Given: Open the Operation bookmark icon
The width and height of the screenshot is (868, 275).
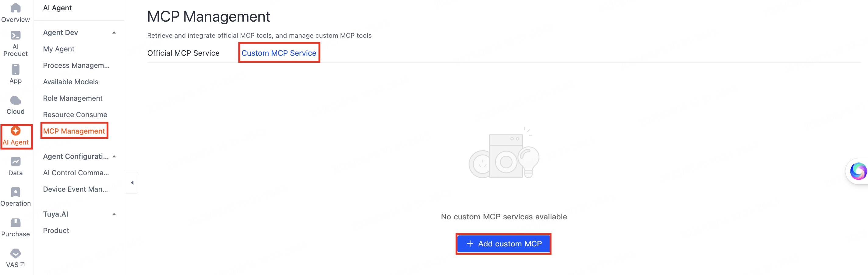Looking at the screenshot, I should [x=16, y=192].
